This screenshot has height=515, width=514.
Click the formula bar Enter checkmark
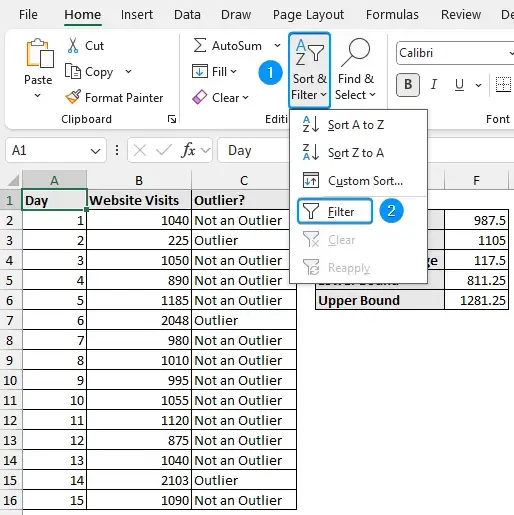[x=164, y=150]
